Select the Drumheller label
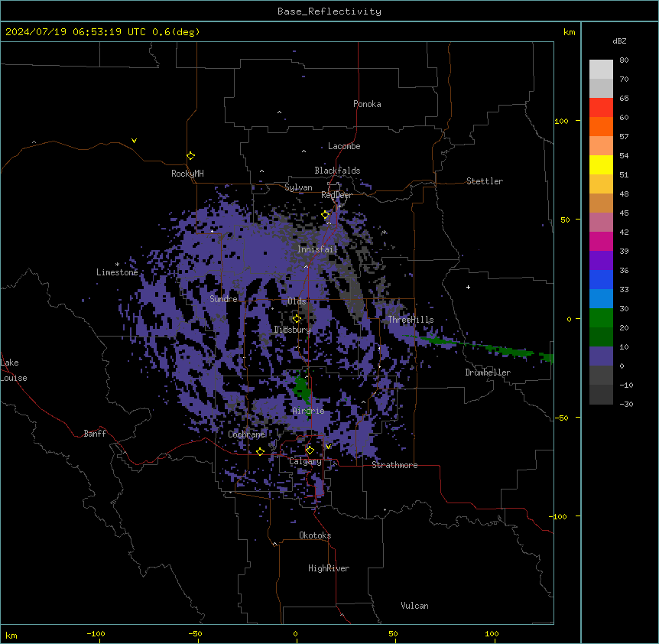 [488, 372]
